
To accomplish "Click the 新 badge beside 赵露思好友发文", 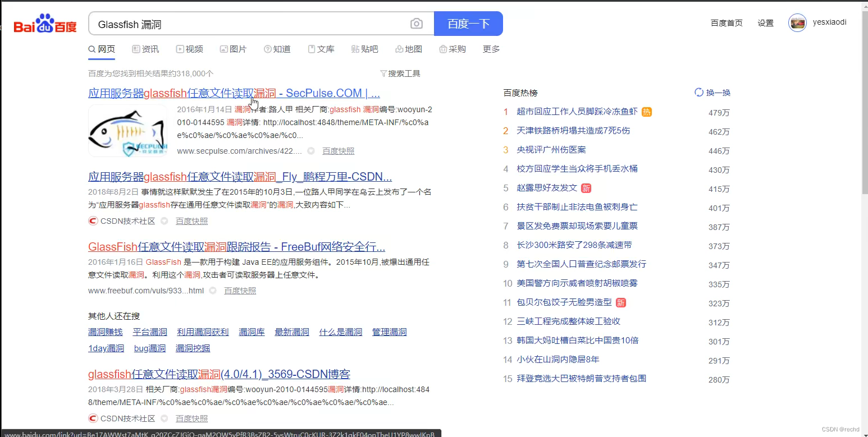I will point(586,187).
